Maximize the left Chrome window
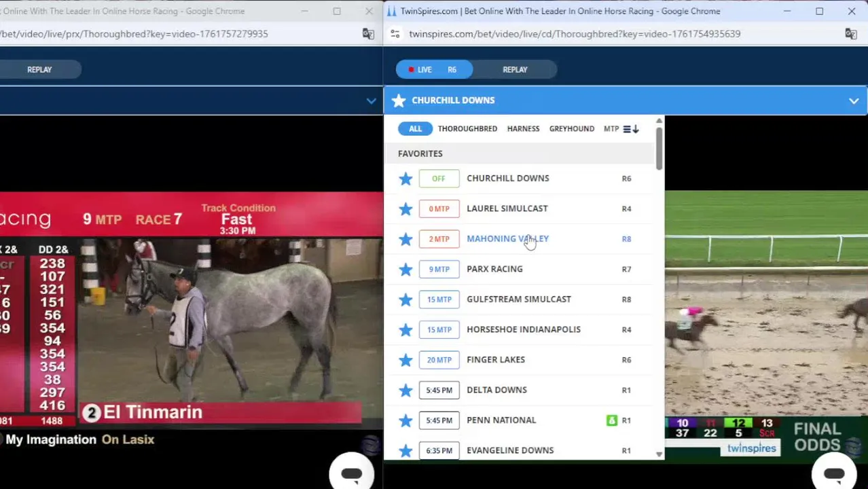Viewport: 868px width, 489px height. (337, 11)
